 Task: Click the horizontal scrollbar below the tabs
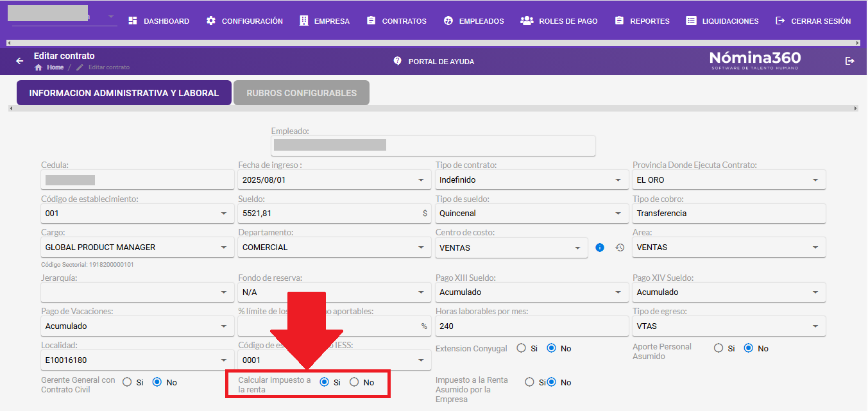click(x=433, y=108)
